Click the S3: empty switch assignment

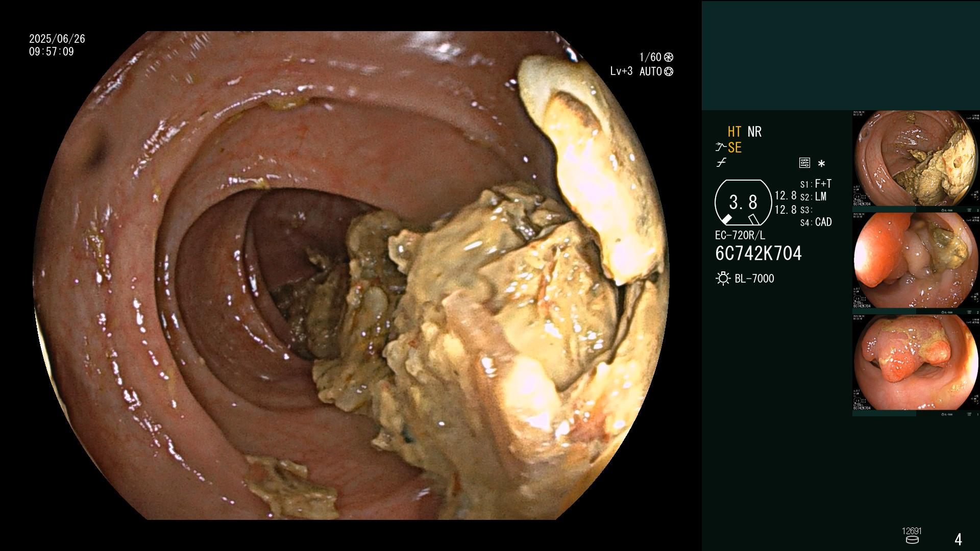point(805,210)
